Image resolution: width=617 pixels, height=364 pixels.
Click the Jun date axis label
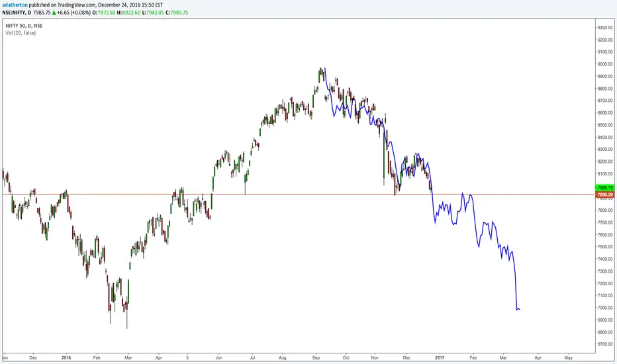[x=218, y=357]
